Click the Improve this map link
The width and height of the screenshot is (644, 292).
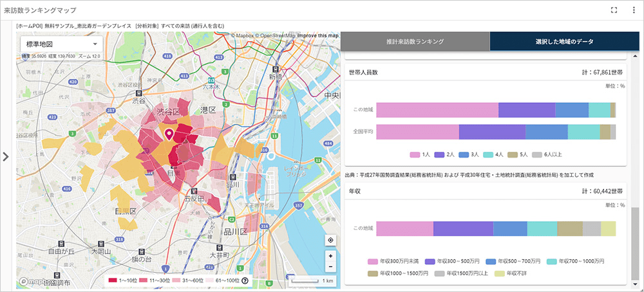[x=318, y=35]
